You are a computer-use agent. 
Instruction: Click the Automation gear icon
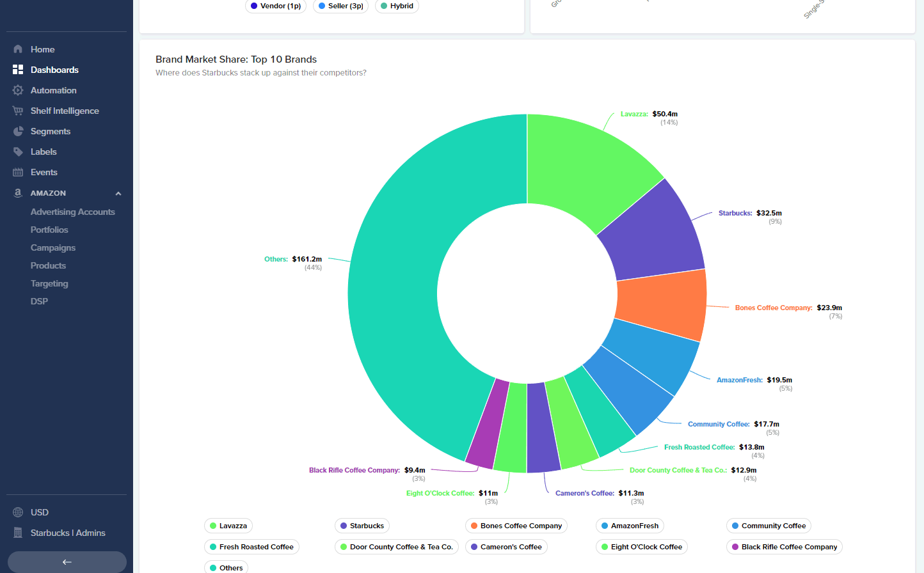point(18,90)
